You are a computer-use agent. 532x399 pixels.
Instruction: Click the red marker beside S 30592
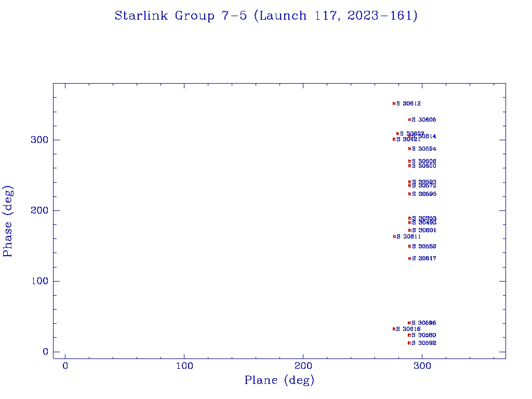click(x=409, y=343)
